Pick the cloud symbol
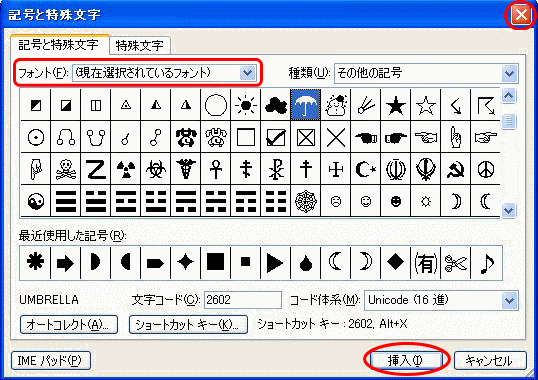Image resolution: width=538 pixels, height=380 pixels. [x=276, y=105]
